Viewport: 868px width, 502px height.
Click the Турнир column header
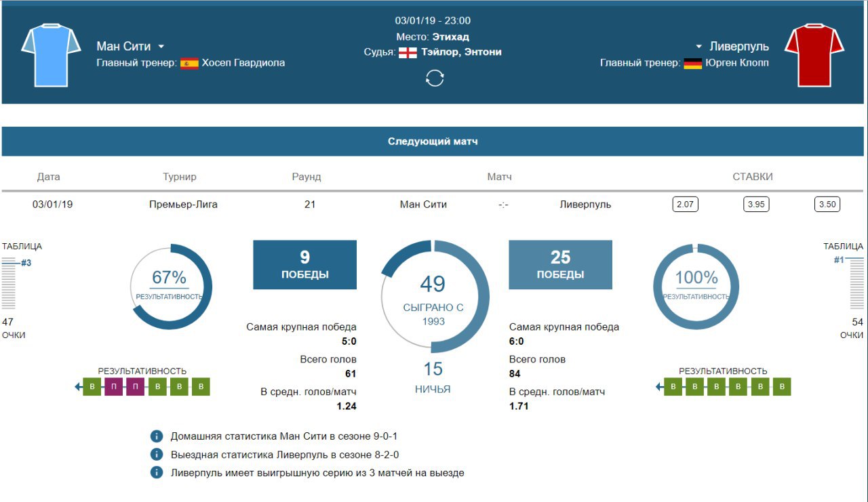pyautogui.click(x=180, y=177)
